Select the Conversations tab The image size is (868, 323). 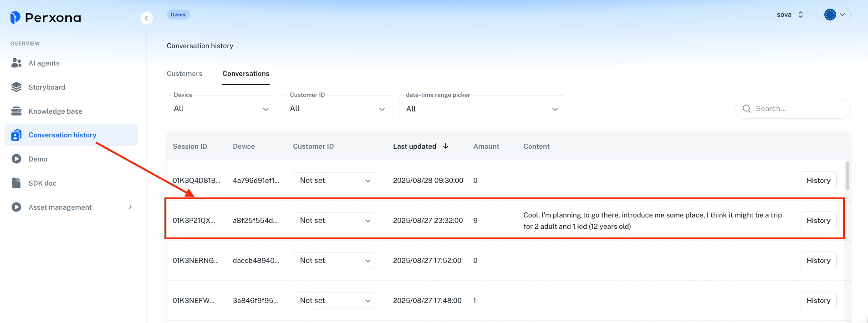246,74
